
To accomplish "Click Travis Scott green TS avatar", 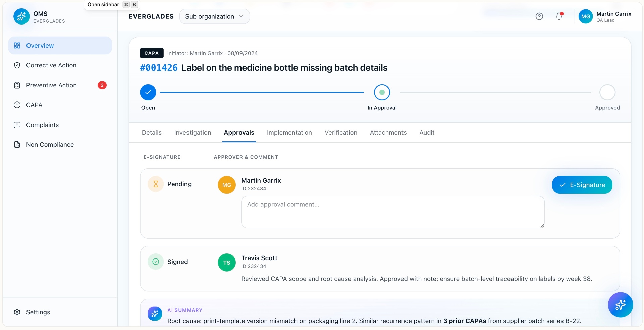I will (x=227, y=263).
